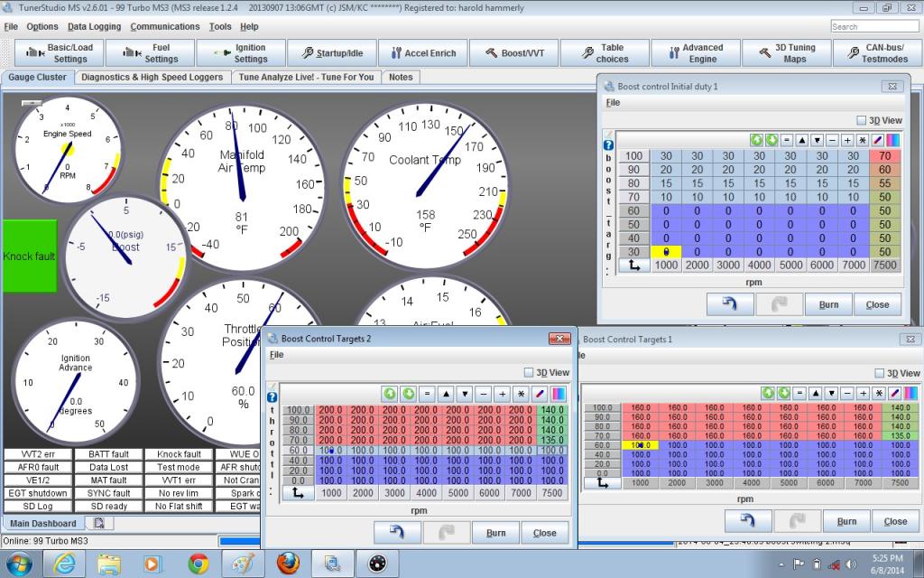Toggle 3D View checkbox in Boost Control Targets 2

[x=529, y=372]
